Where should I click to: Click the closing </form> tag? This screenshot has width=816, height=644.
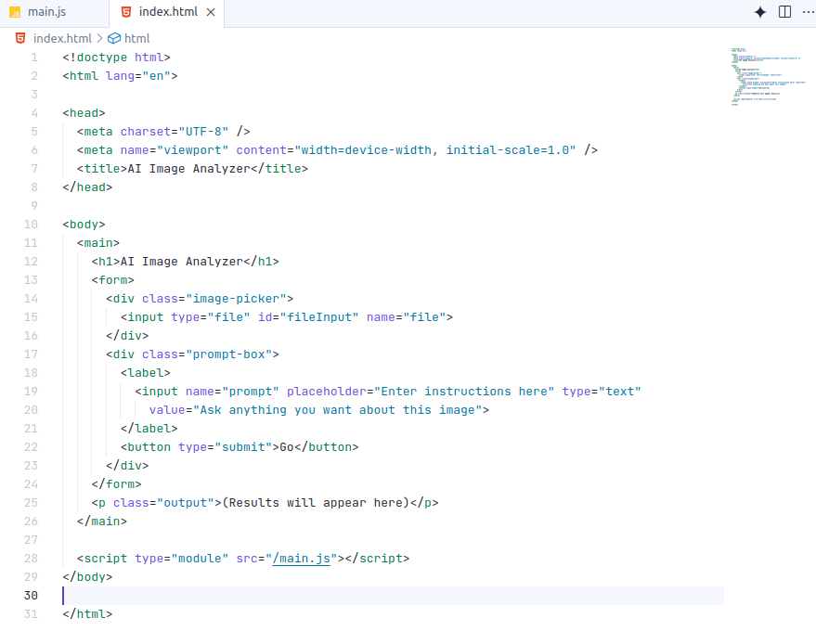pyautogui.click(x=117, y=484)
